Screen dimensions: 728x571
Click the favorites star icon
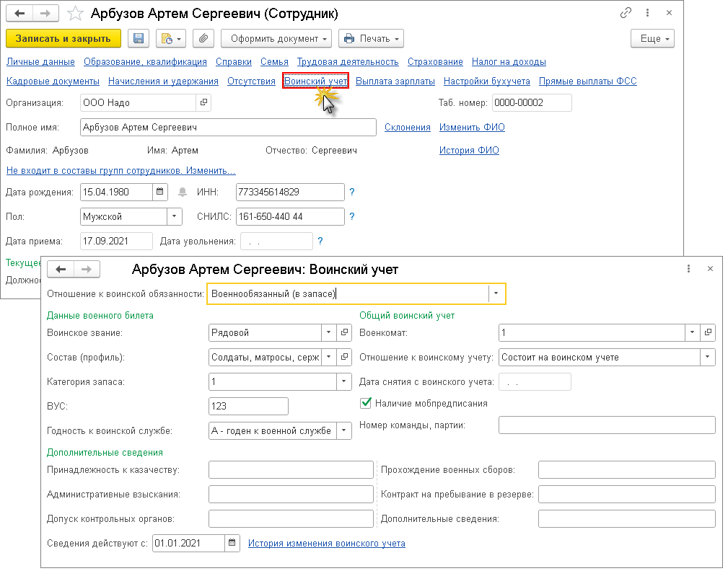(74, 14)
